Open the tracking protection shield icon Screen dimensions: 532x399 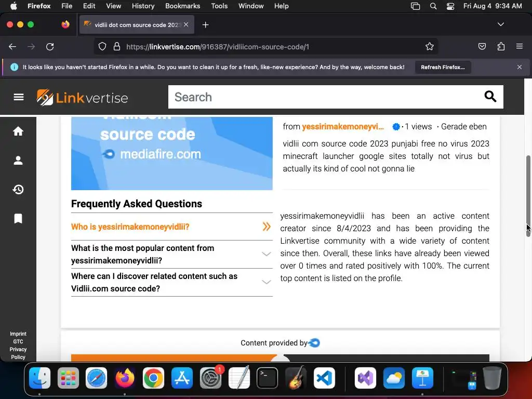[102, 47]
